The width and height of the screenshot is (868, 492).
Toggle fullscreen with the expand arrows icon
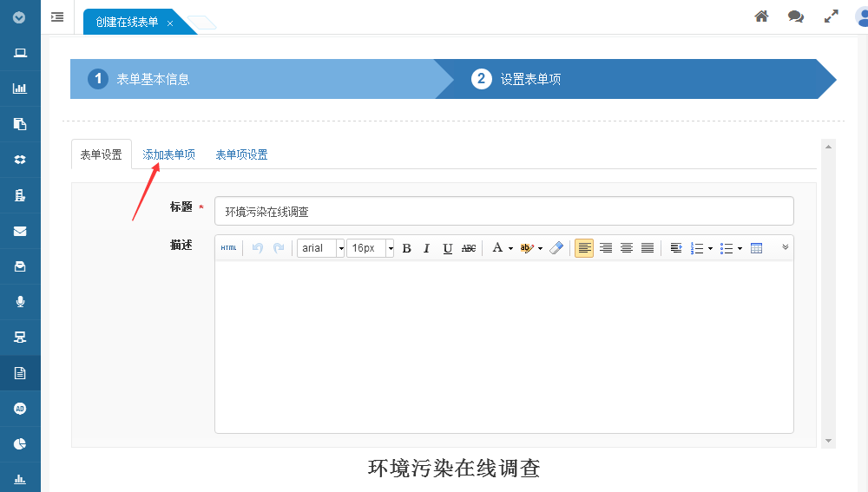(x=831, y=16)
